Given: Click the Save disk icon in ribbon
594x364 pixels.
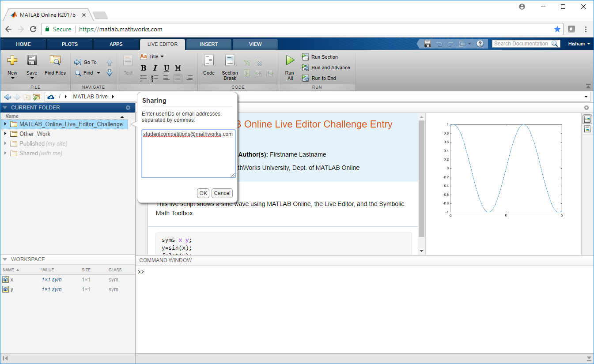Looking at the screenshot, I should [32, 60].
